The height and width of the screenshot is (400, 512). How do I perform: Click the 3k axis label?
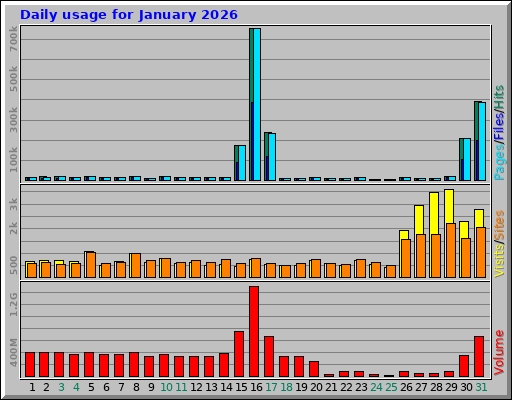coord(13,204)
